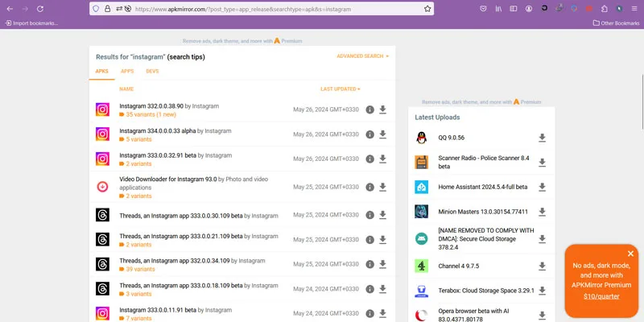This screenshot has height=322, width=644.
Task: Download Channel 4 9.7.5 via arrow icon
Action: [542, 266]
